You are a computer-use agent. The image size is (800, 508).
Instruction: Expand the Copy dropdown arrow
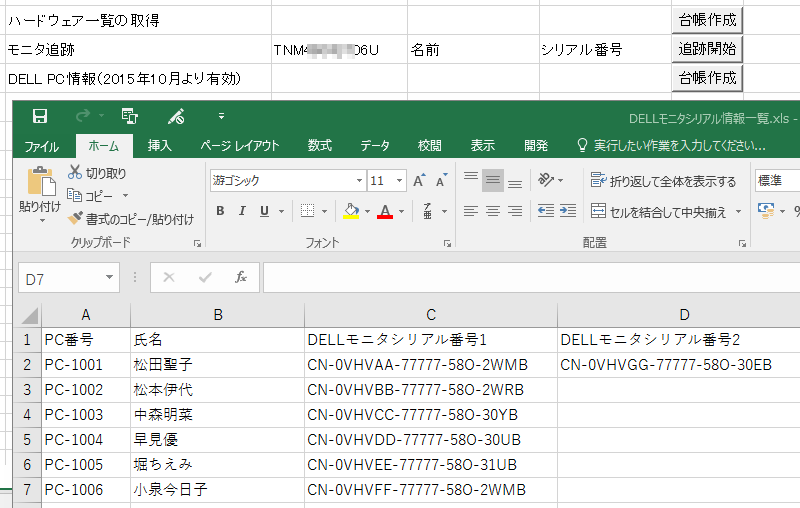tap(126, 195)
